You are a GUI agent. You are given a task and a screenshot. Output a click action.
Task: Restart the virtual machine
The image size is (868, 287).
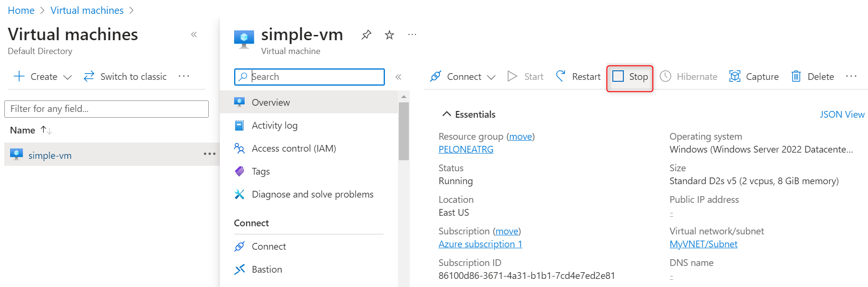coord(578,77)
